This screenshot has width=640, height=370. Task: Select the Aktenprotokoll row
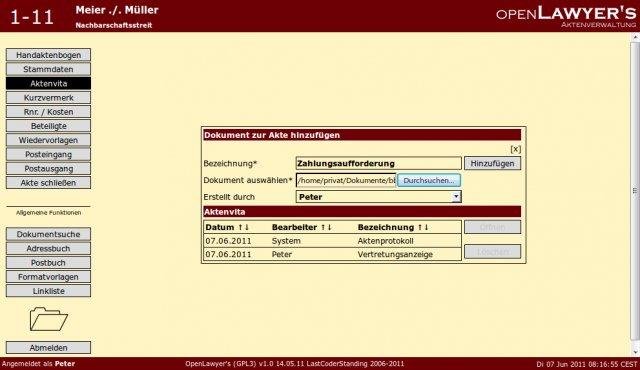[332, 241]
